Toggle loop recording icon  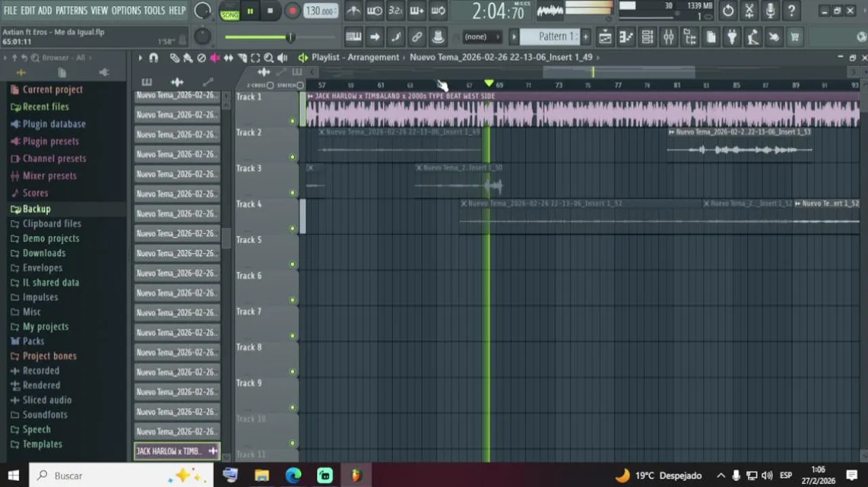(x=438, y=11)
